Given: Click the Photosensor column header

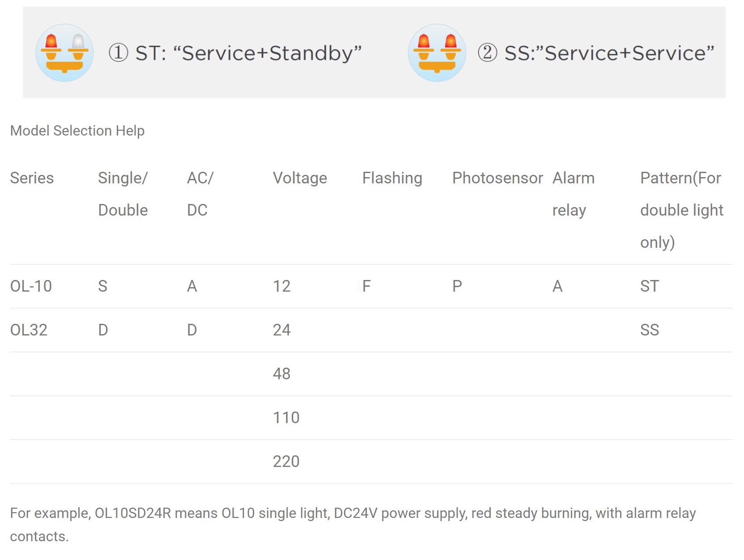Looking at the screenshot, I should click(497, 178).
